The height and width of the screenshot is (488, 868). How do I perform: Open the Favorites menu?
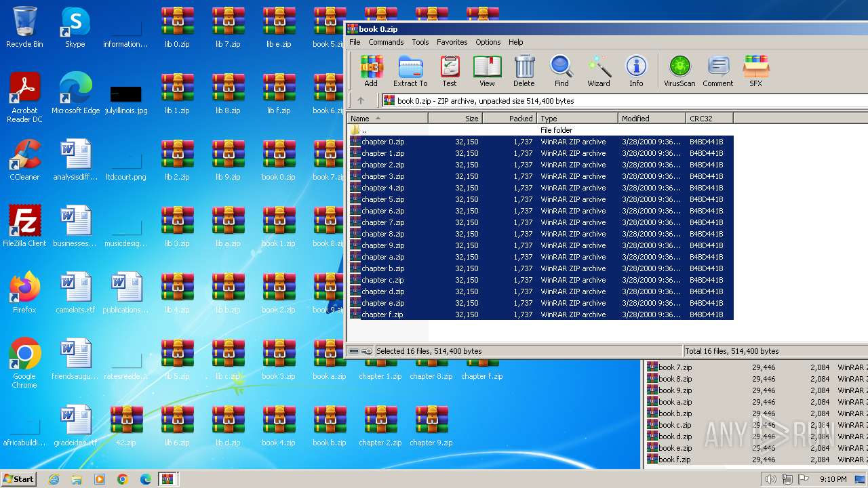coord(452,42)
